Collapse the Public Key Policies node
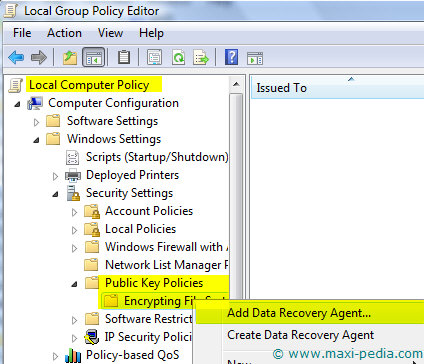Screen dimensions: 424x364 pyautogui.click(x=74, y=284)
